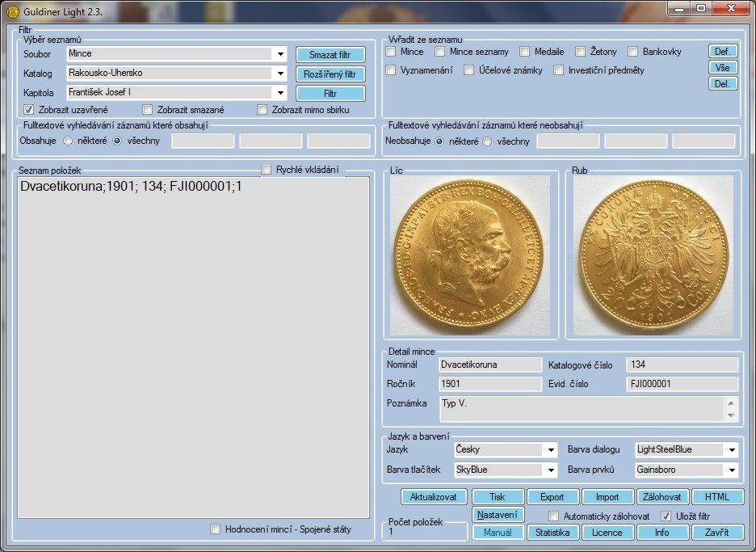Tick the Mince seznamy checkbox
Screen dimensions: 756x552
439,51
